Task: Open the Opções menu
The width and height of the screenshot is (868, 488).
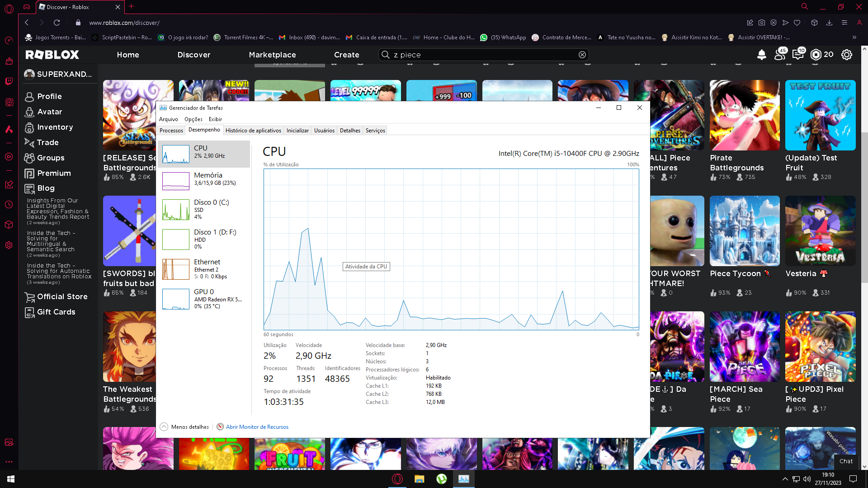Action: click(193, 119)
